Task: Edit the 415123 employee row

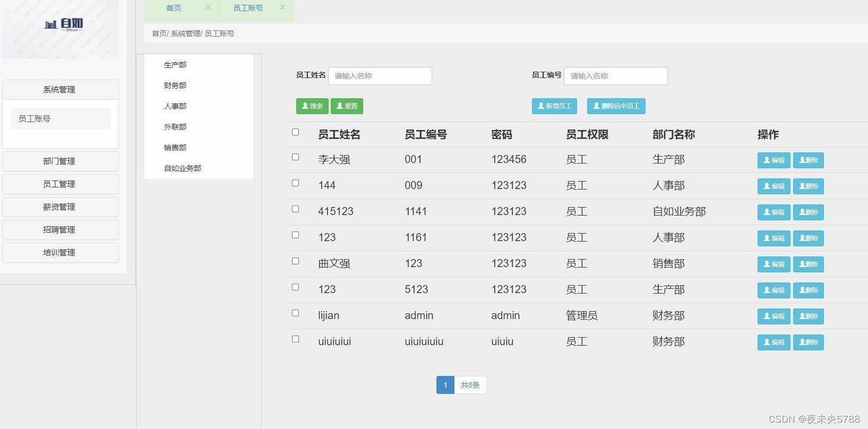Action: pos(774,212)
